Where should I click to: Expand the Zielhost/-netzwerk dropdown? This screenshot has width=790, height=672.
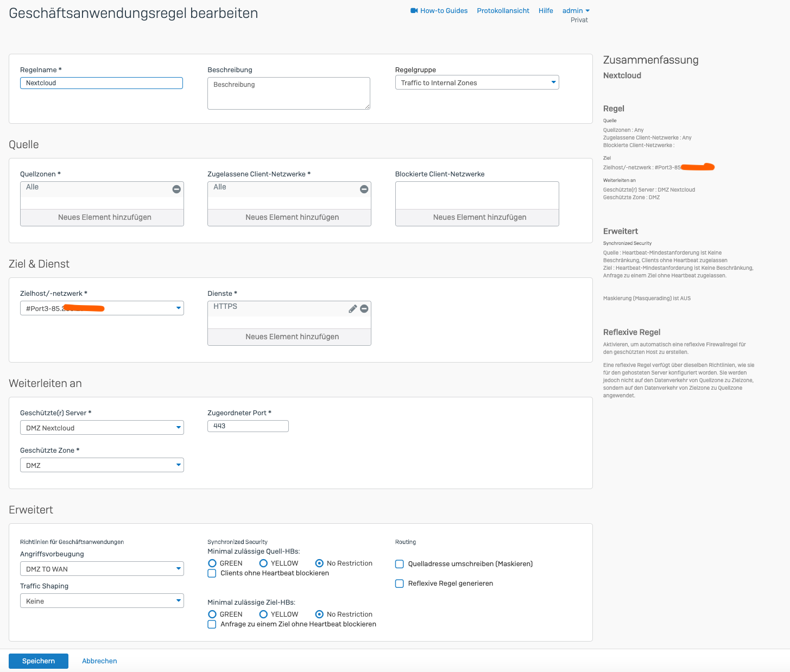(x=102, y=308)
